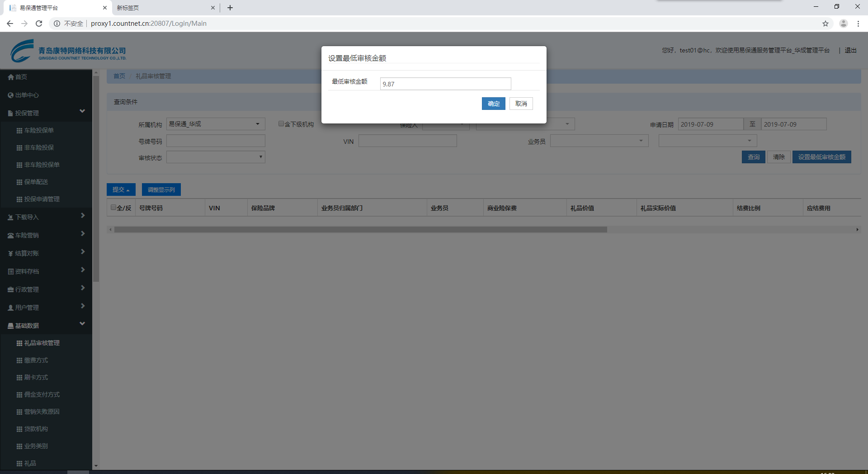This screenshot has height=474, width=868.
Task: Click the grid icon beside 贷款机构
Action: click(x=19, y=429)
